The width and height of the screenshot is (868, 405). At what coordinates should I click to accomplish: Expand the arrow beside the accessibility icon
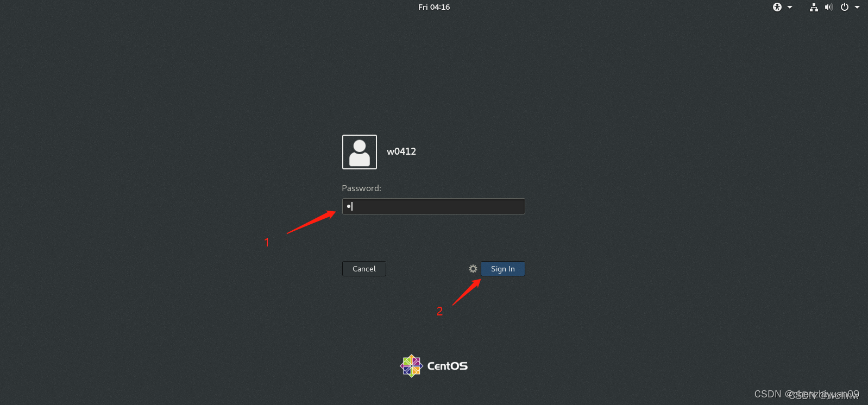point(790,7)
